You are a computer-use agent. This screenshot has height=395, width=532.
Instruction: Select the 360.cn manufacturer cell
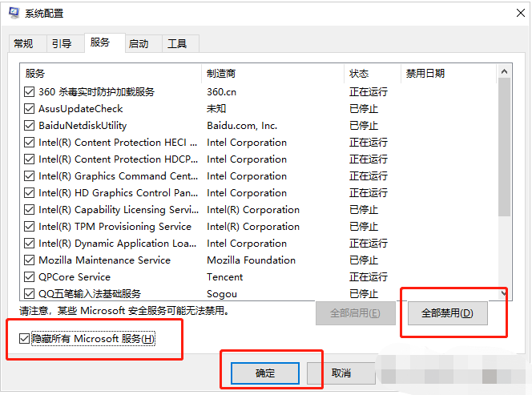[222, 92]
